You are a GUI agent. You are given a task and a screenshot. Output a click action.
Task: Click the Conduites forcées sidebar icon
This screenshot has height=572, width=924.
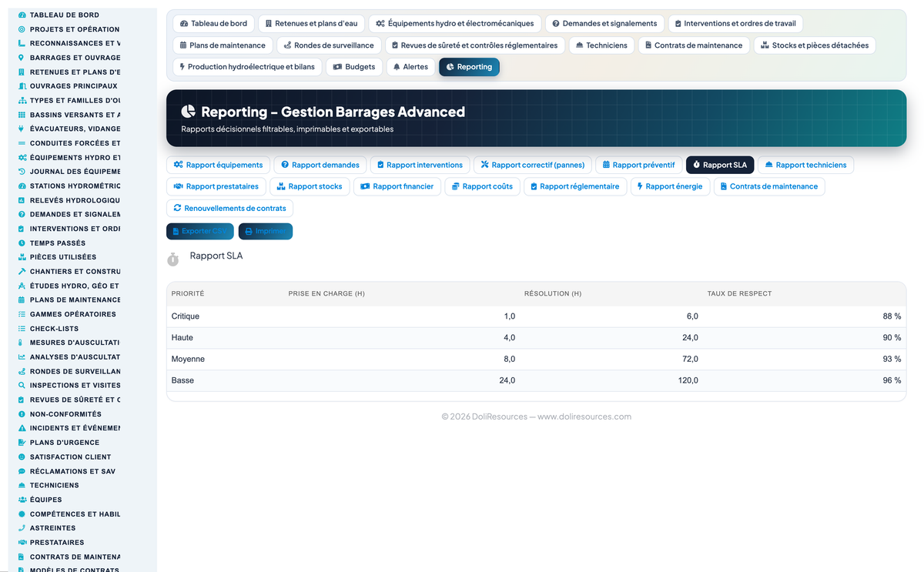(x=22, y=143)
